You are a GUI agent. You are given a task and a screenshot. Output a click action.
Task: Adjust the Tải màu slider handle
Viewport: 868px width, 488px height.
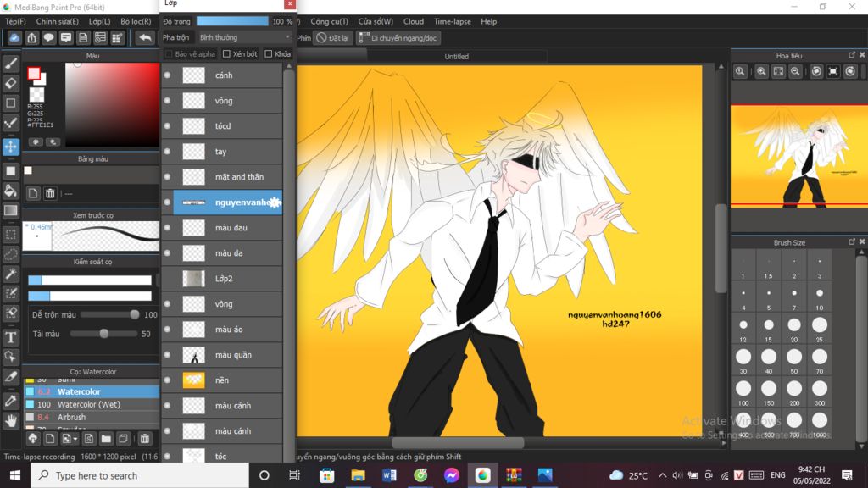pos(104,334)
